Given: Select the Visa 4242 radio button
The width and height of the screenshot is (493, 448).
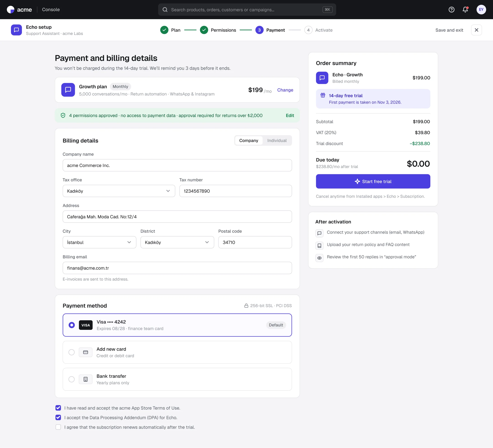Looking at the screenshot, I should pyautogui.click(x=72, y=325).
